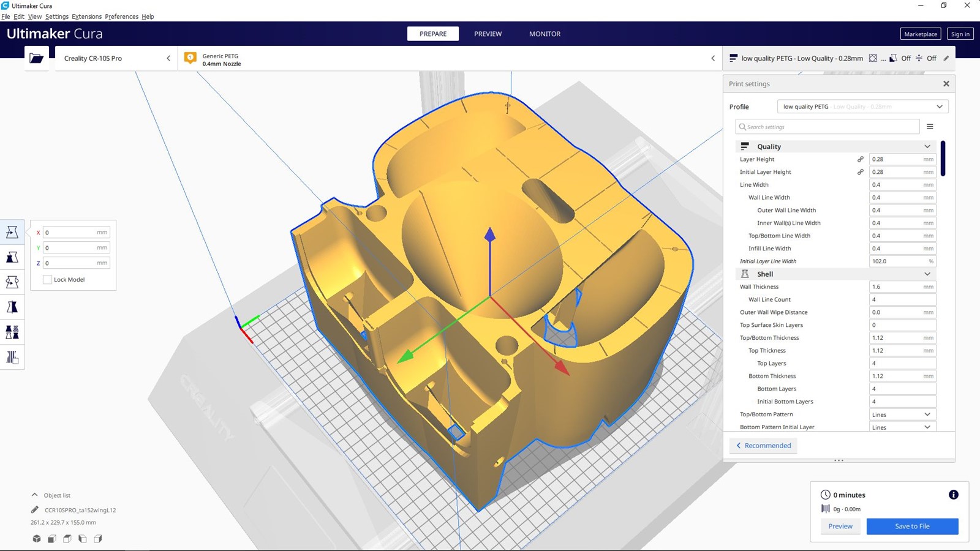Viewport: 980px width, 551px height.
Task: Select the Scale tool
Action: tap(12, 257)
